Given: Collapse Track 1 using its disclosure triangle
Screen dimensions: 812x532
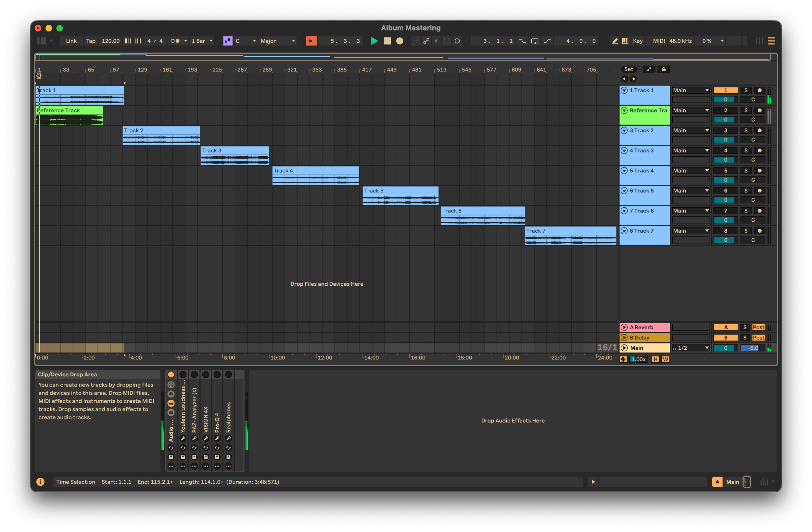Looking at the screenshot, I should click(x=625, y=90).
